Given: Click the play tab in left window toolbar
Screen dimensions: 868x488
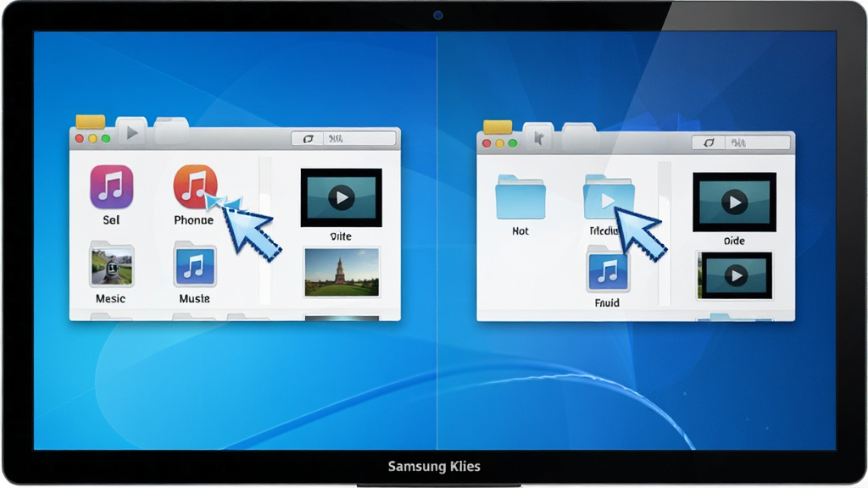Looking at the screenshot, I should click(x=131, y=131).
